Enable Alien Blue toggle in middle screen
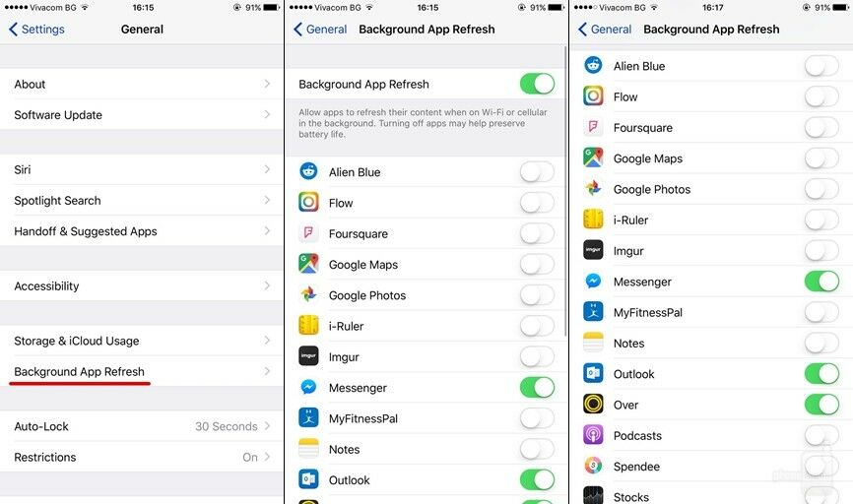 pyautogui.click(x=537, y=172)
